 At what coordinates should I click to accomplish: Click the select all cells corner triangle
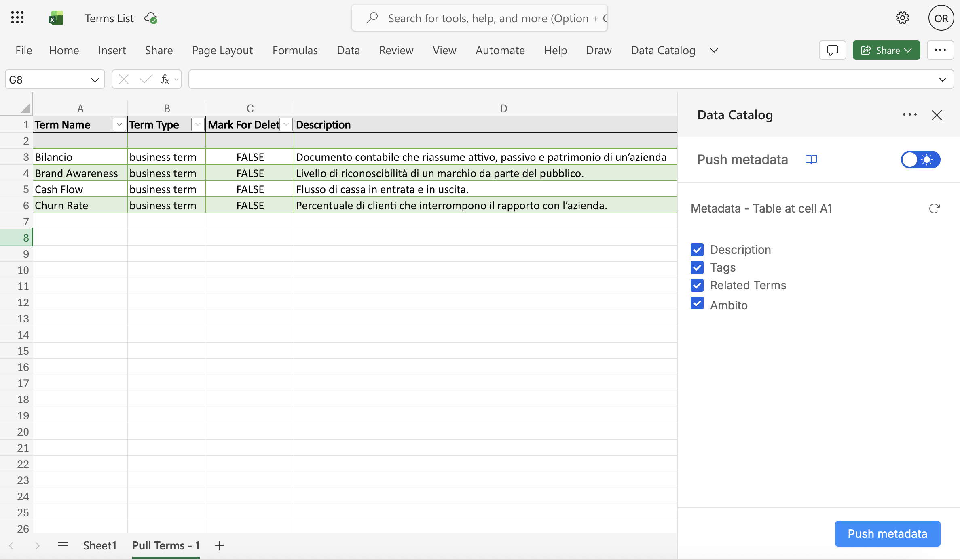point(25,108)
